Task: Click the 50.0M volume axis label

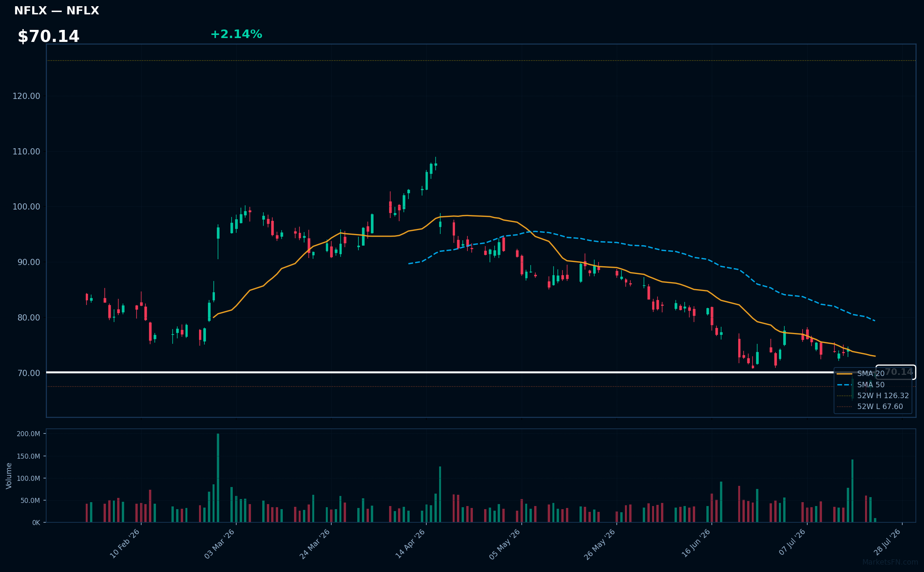Action: coord(30,501)
